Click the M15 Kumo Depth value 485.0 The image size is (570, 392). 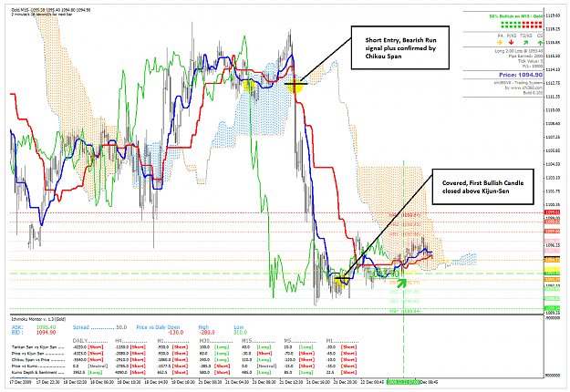pos(247,372)
